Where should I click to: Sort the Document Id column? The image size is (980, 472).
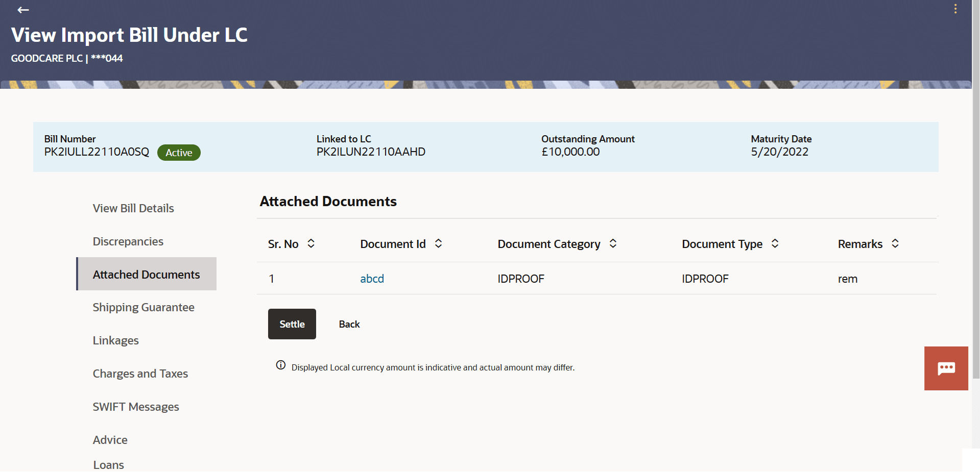tap(438, 244)
